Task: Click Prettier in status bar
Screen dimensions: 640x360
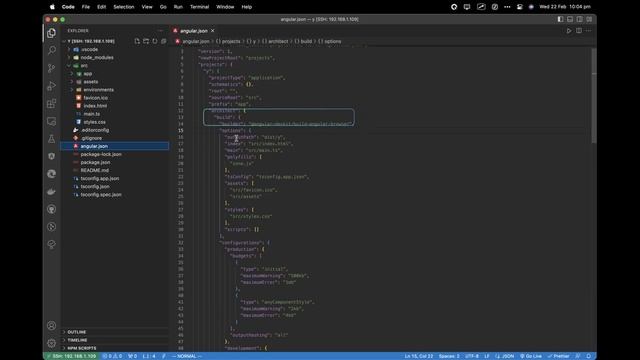Action: click(558, 356)
